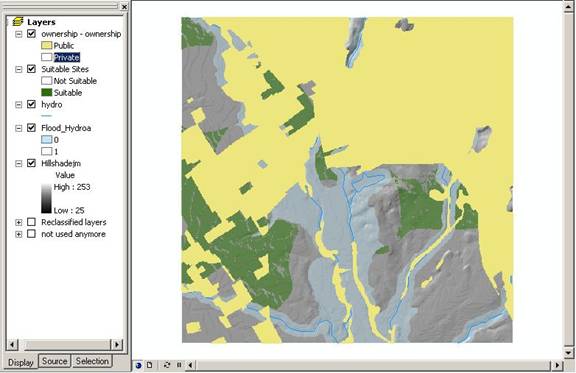
Task: Switch to the Source tab
Action: [x=54, y=361]
